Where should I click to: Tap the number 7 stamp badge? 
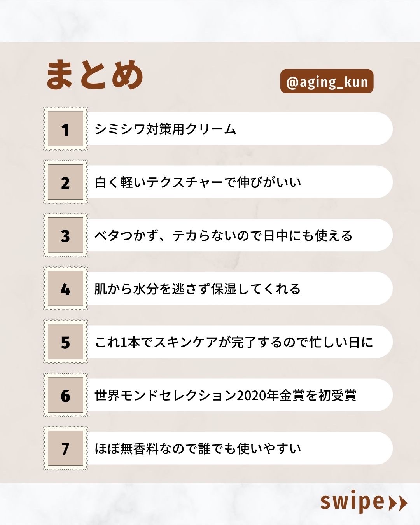(x=65, y=448)
